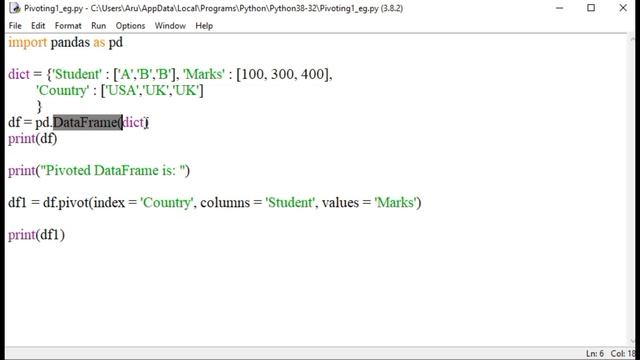
Task: Click the 'Country' key string in dict definition
Action: pyautogui.click(x=62, y=91)
